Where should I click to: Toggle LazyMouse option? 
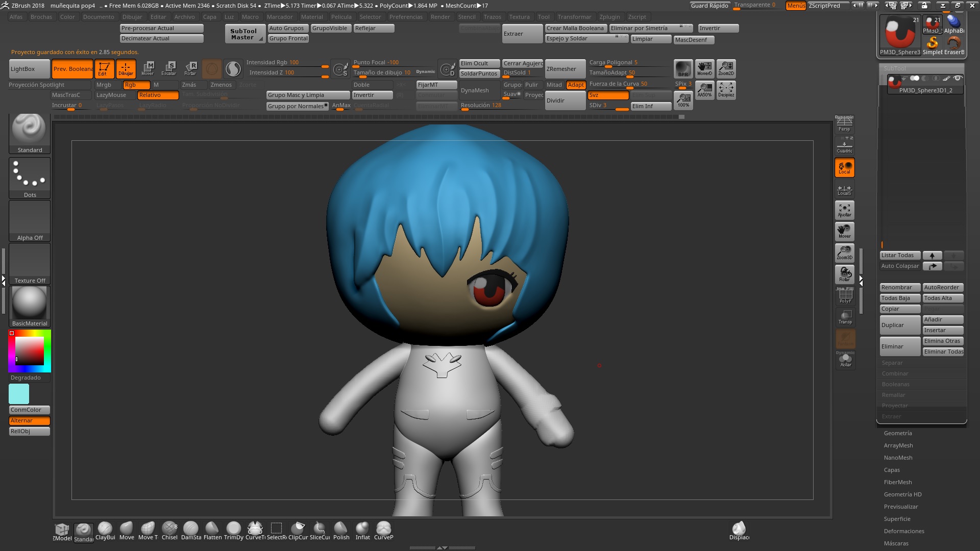tap(115, 95)
